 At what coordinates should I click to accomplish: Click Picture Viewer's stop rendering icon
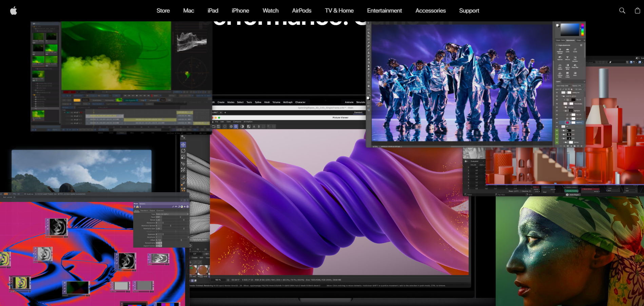coord(225,126)
